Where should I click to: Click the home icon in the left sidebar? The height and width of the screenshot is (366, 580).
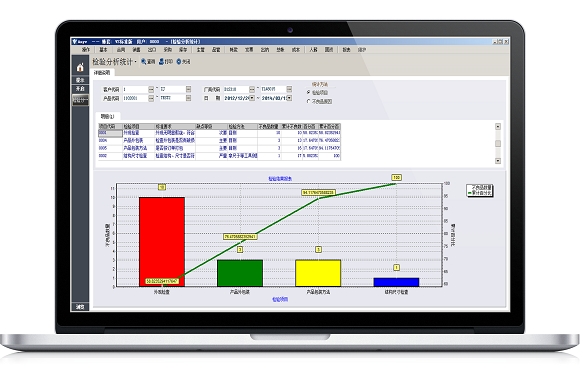click(x=80, y=67)
